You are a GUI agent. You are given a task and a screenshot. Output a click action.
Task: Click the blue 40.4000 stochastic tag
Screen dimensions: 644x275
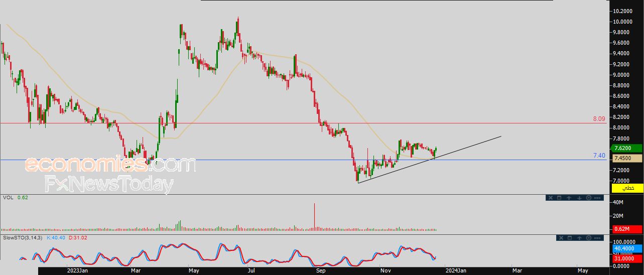tap(627, 248)
